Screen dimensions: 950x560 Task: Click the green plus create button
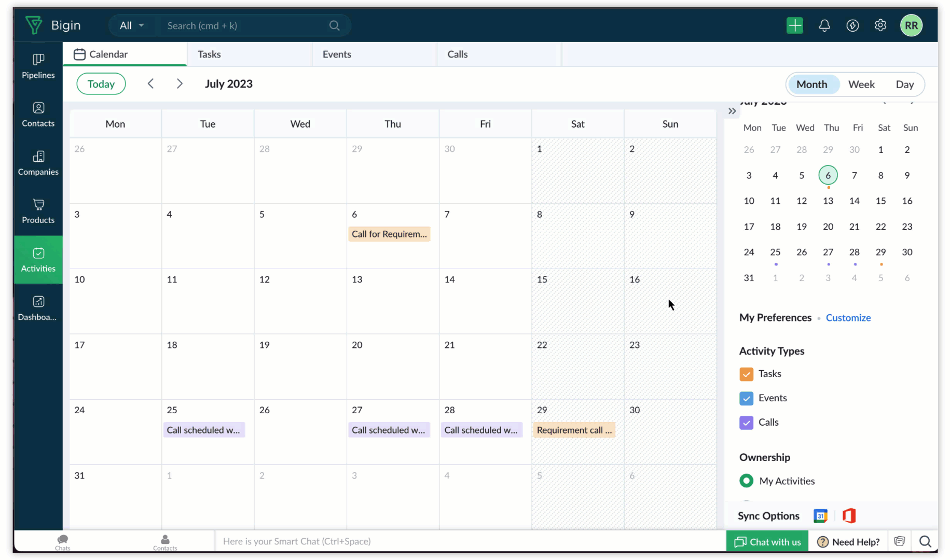tap(794, 25)
